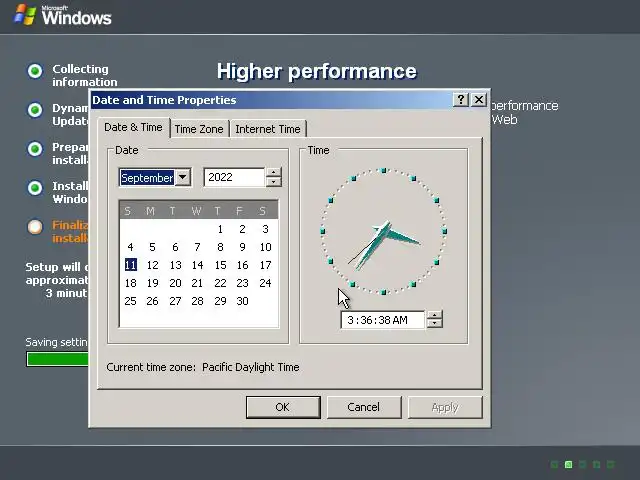Select day 4 in the calendar
Image resolution: width=640 pixels, height=480 pixels.
[x=130, y=247]
